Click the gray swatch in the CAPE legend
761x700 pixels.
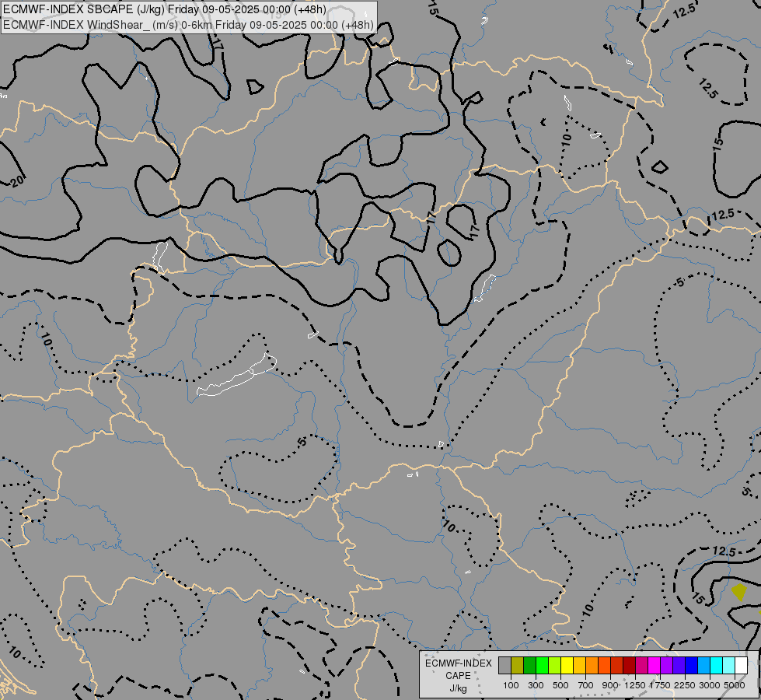click(x=504, y=666)
